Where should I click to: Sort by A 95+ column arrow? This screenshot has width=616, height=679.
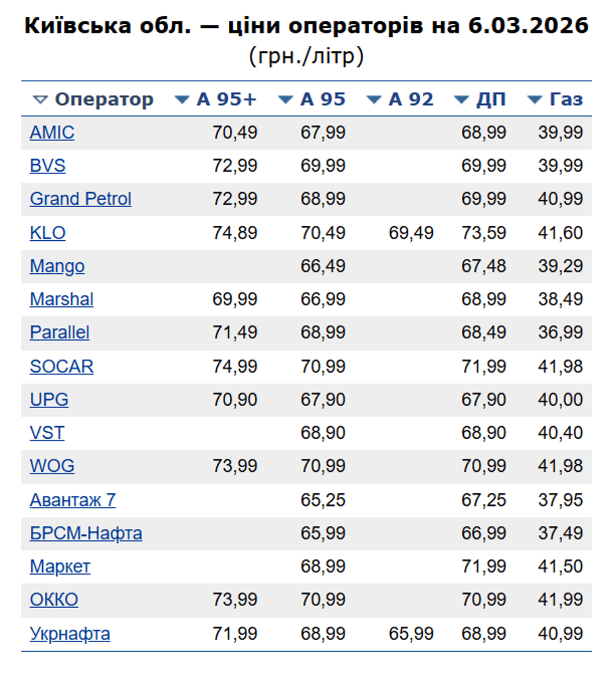[x=182, y=100]
